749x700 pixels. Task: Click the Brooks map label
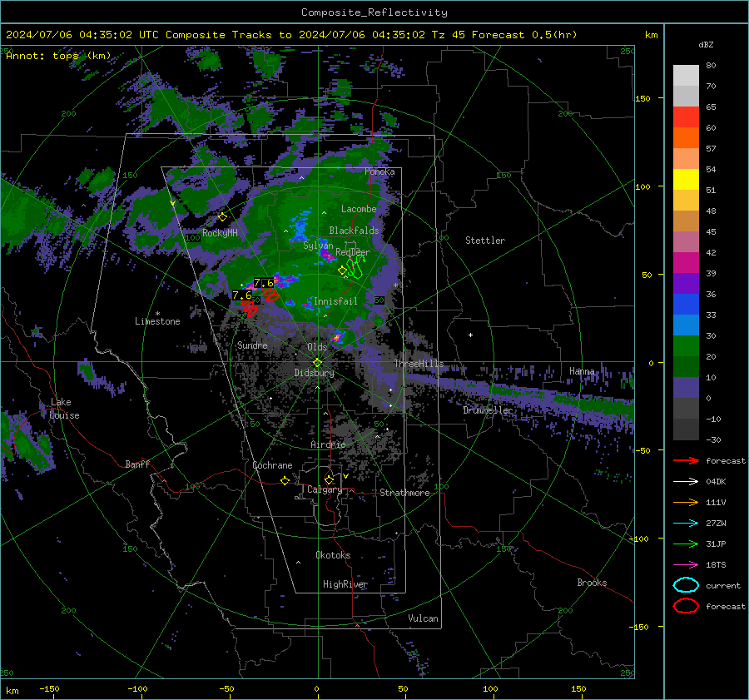[x=592, y=583]
